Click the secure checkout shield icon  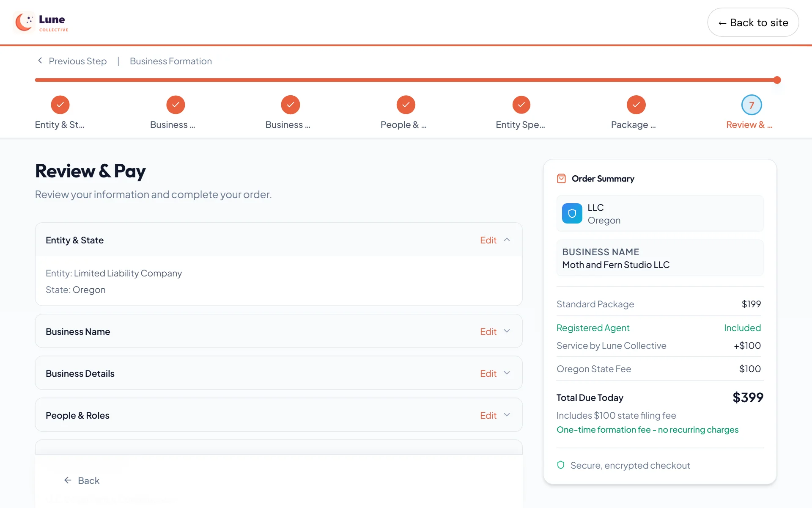tap(561, 465)
